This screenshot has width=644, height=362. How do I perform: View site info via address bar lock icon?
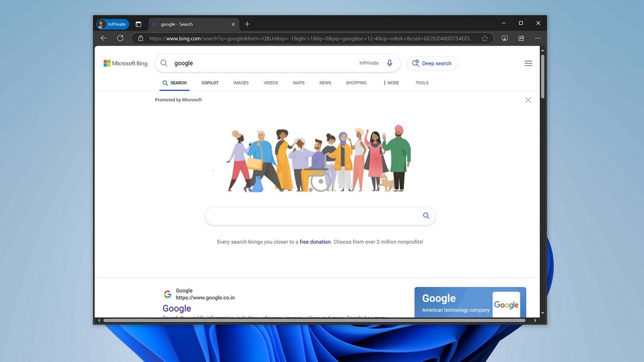click(141, 39)
